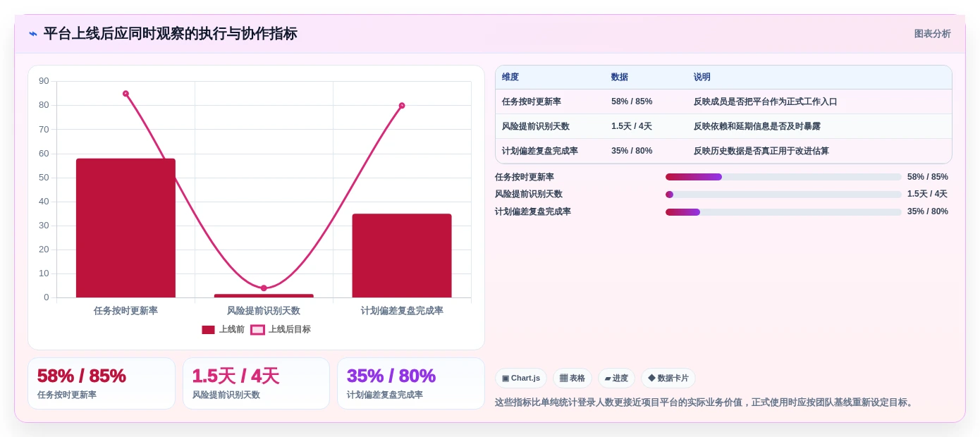Click the y-axis value 90

tap(44, 81)
